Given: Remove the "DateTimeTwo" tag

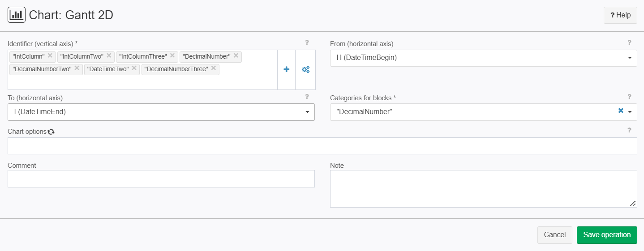Looking at the screenshot, I should (134, 68).
